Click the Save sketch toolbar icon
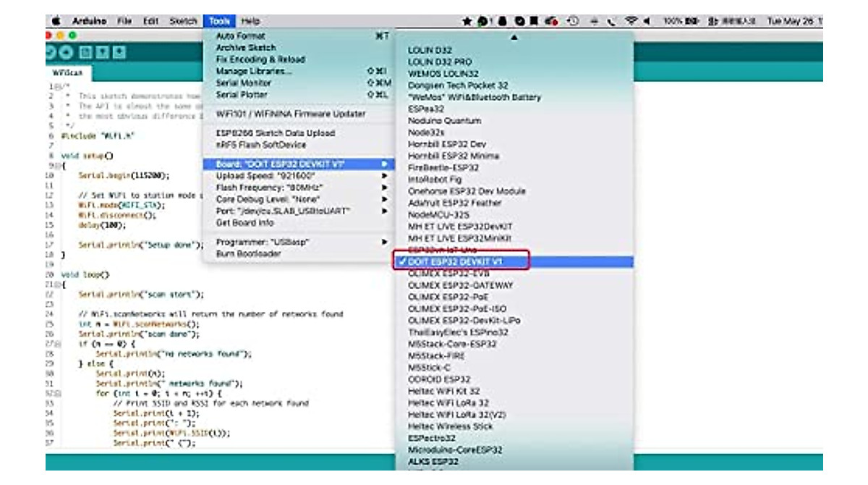Image resolution: width=868 pixels, height=485 pixels. pyautogui.click(x=119, y=52)
